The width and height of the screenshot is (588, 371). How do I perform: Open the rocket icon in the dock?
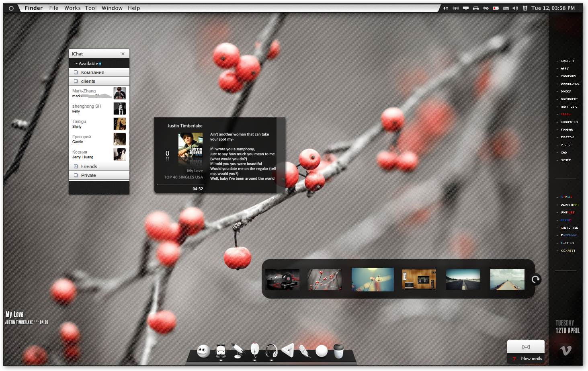[x=238, y=351]
